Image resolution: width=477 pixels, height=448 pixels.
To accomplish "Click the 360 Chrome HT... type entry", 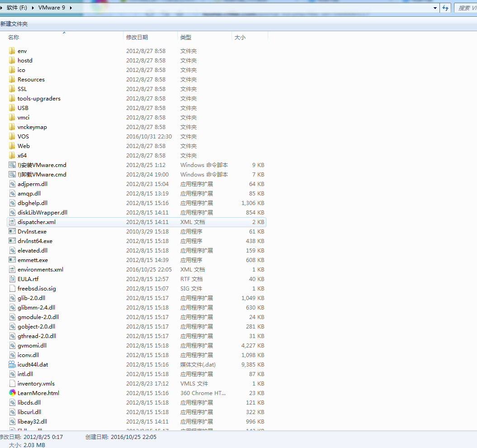I will click(203, 393).
